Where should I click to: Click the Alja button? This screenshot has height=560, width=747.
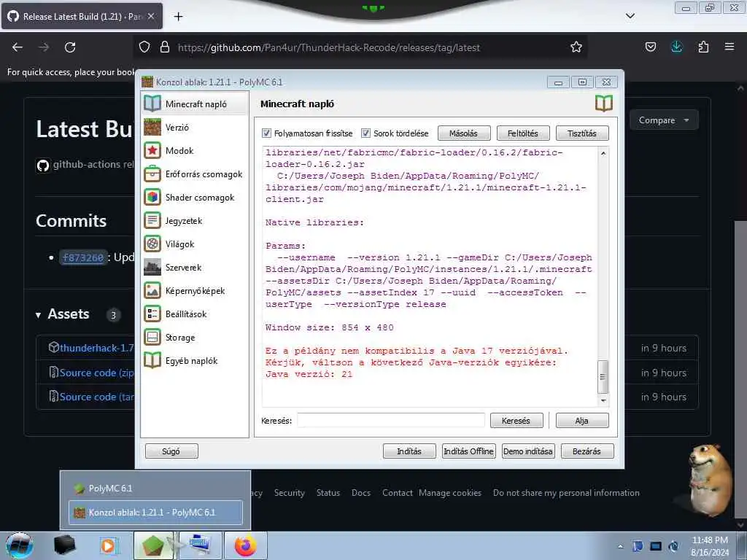coord(581,421)
